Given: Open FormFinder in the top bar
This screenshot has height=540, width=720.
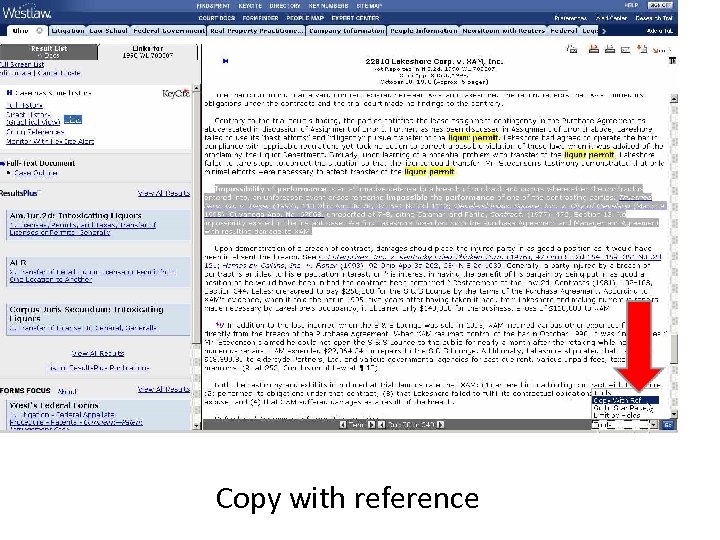Looking at the screenshot, I should 260,18.
